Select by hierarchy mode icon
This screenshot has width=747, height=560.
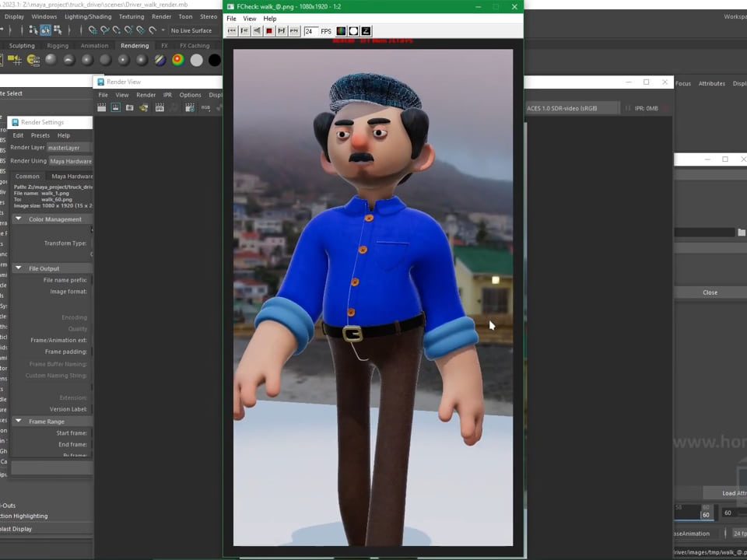(x=33, y=30)
